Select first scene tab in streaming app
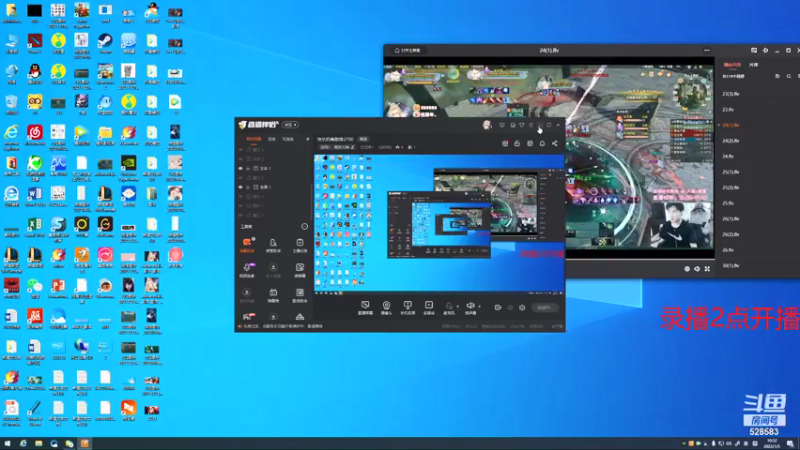The width and height of the screenshot is (800, 450). coord(254,139)
